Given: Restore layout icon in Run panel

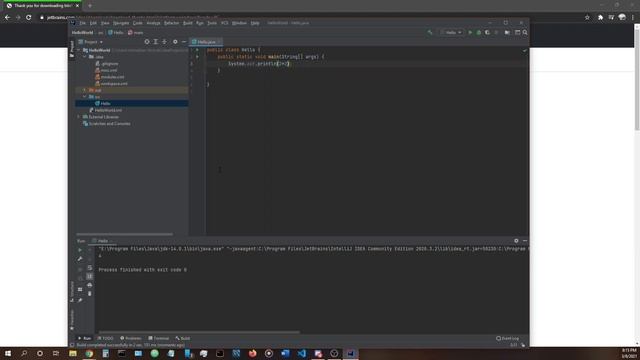Looking at the screenshot, I should pyautogui.click(x=80, y=289).
